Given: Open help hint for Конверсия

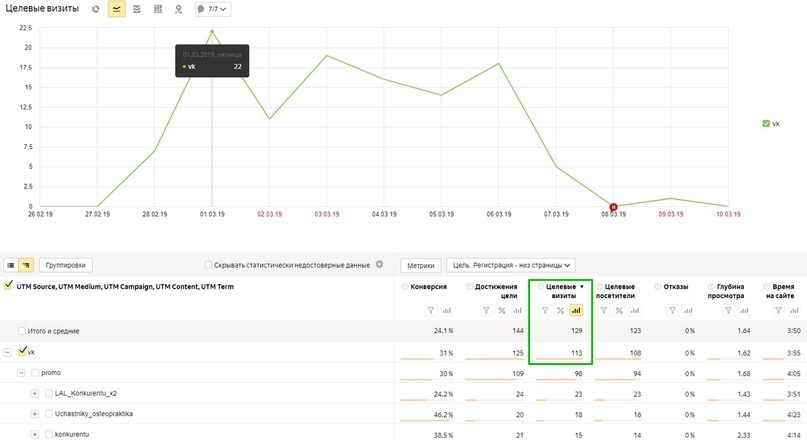Looking at the screenshot, I should pos(405,287).
